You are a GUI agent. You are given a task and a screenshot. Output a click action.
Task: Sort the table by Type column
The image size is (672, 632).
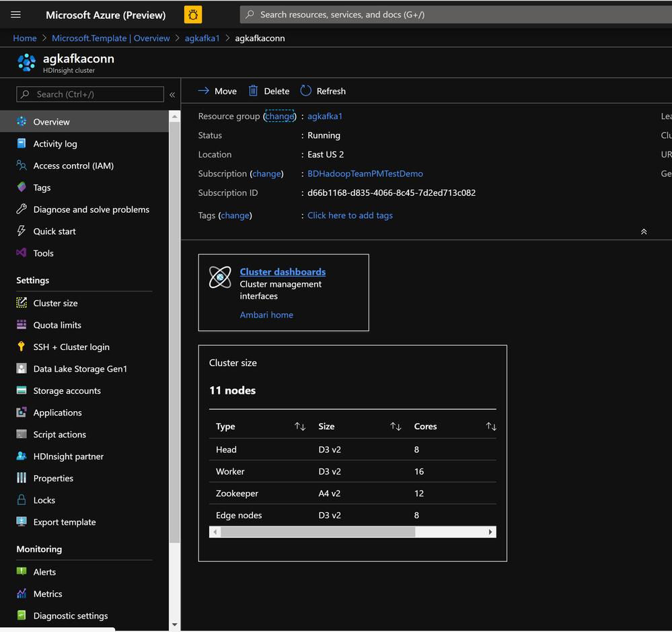(300, 426)
